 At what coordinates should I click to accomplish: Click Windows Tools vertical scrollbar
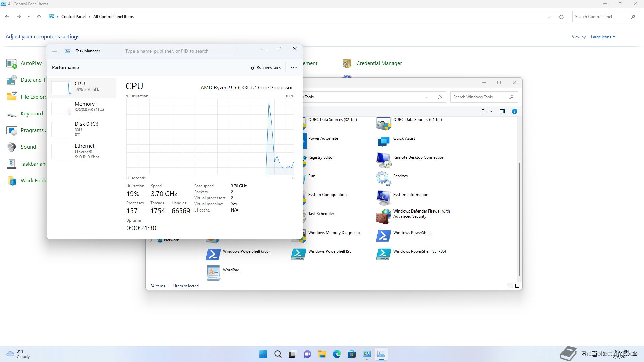520,219
